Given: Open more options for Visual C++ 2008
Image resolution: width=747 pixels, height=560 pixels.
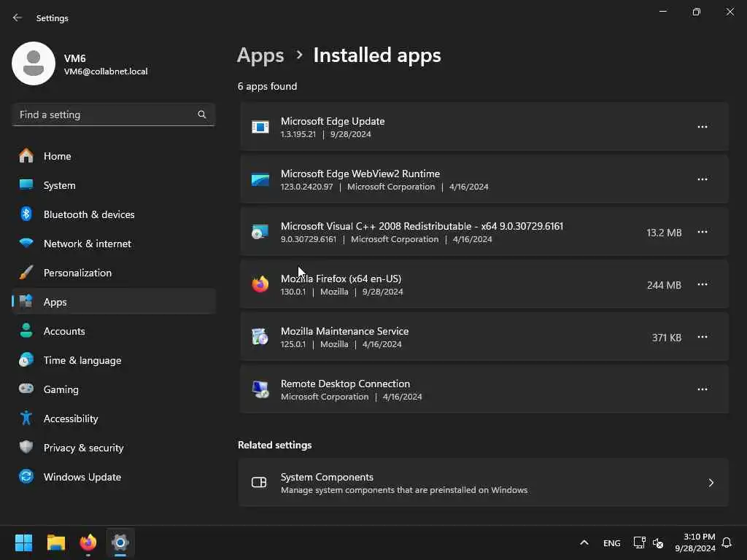Looking at the screenshot, I should click(702, 232).
